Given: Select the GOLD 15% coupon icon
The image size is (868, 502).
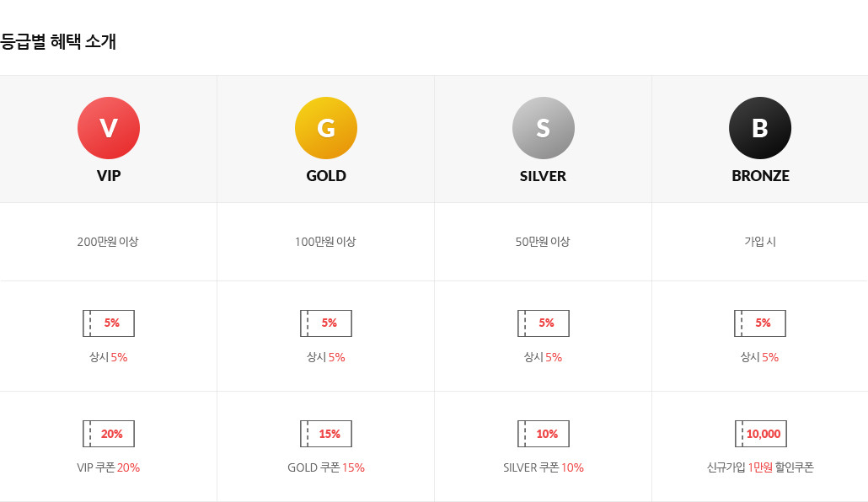Looking at the screenshot, I should pyautogui.click(x=326, y=434).
